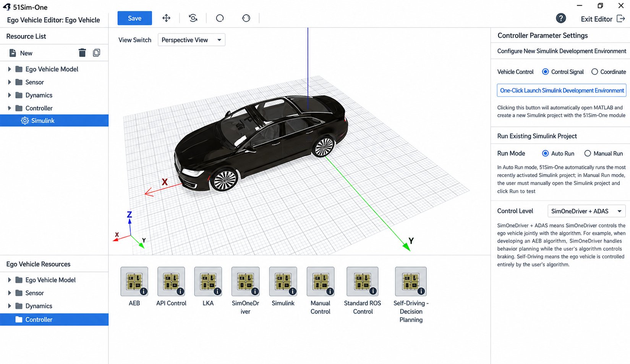630x364 pixels.
Task: Select Auto Run mode
Action: pos(546,153)
